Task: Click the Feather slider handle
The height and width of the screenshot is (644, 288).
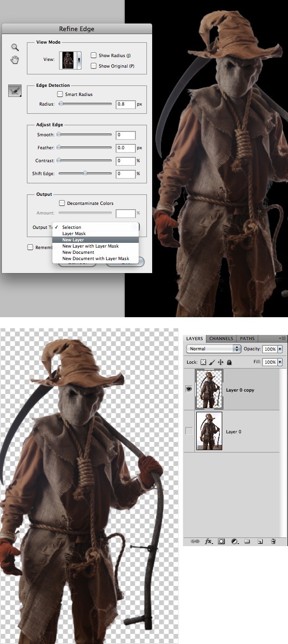Action: 59,148
